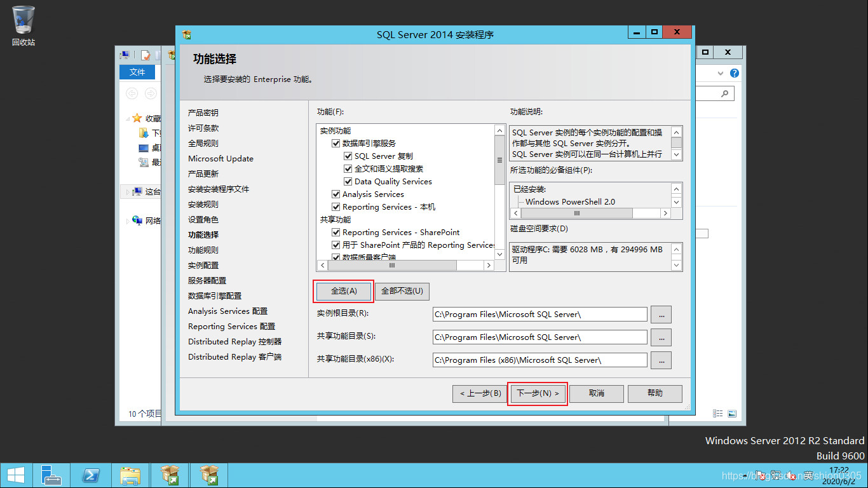
Task: Click the 全选(A) button
Action: point(344,291)
